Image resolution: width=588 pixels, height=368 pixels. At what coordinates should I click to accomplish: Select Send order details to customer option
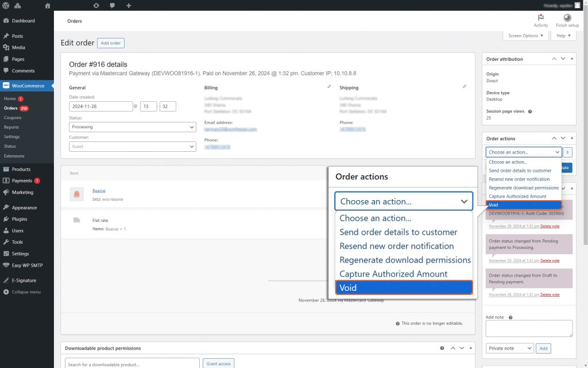524,170
